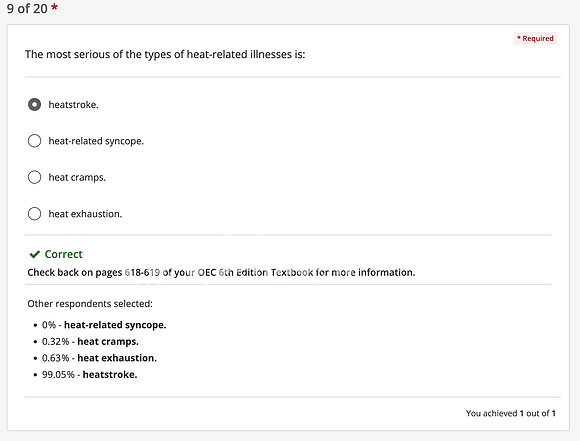Image resolution: width=580 pixels, height=441 pixels.
Task: Choose the heat-related syncope option
Action: (34, 141)
